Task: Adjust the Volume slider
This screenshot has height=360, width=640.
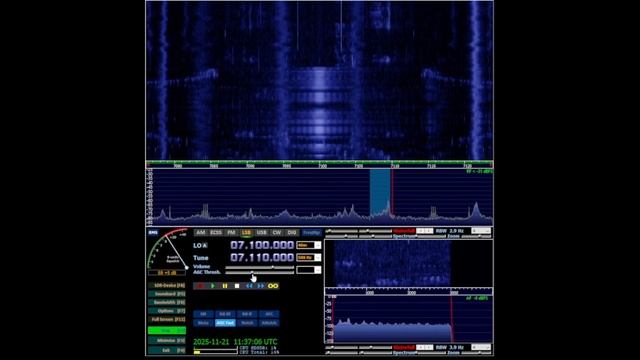Action: pyautogui.click(x=260, y=267)
